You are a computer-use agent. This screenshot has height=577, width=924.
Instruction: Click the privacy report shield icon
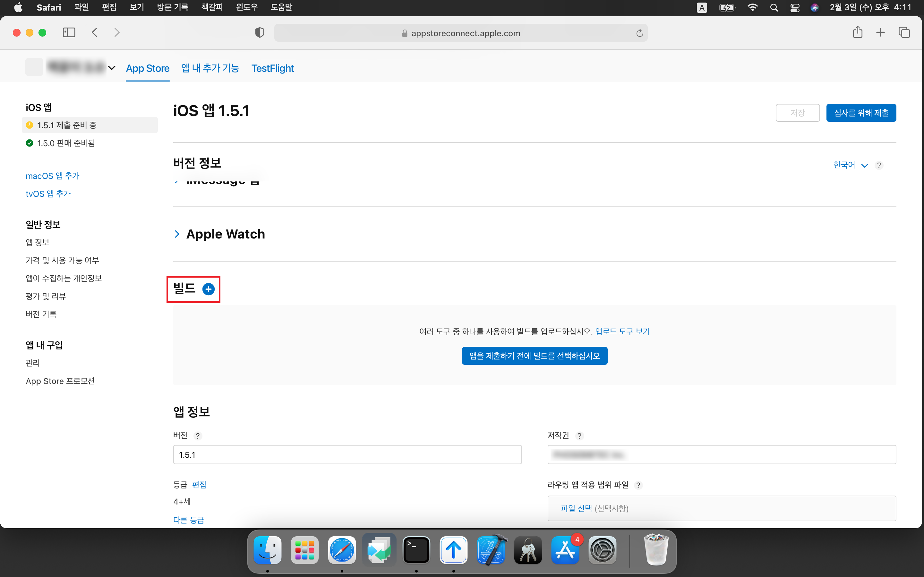point(260,33)
